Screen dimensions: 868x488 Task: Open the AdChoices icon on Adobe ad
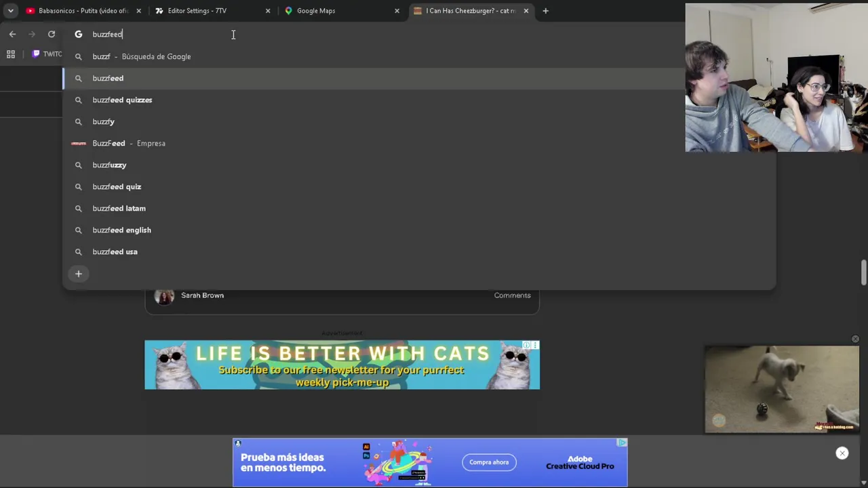(x=622, y=443)
